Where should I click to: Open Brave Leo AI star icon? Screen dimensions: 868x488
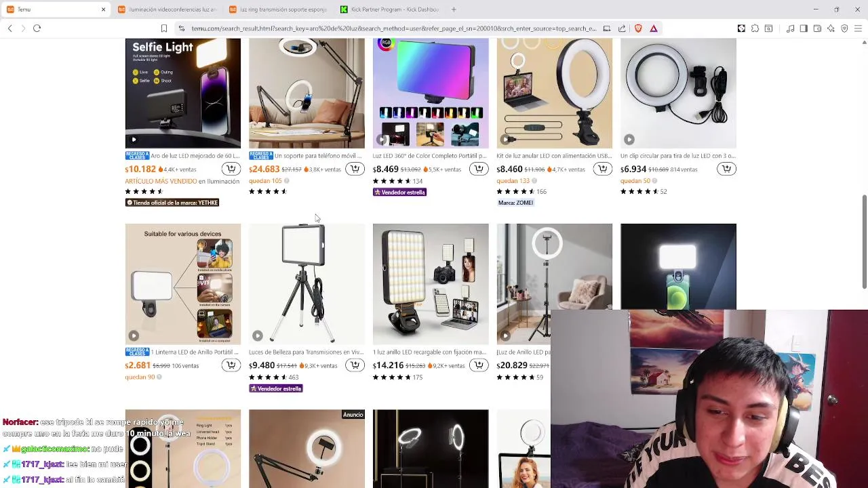(x=831, y=28)
